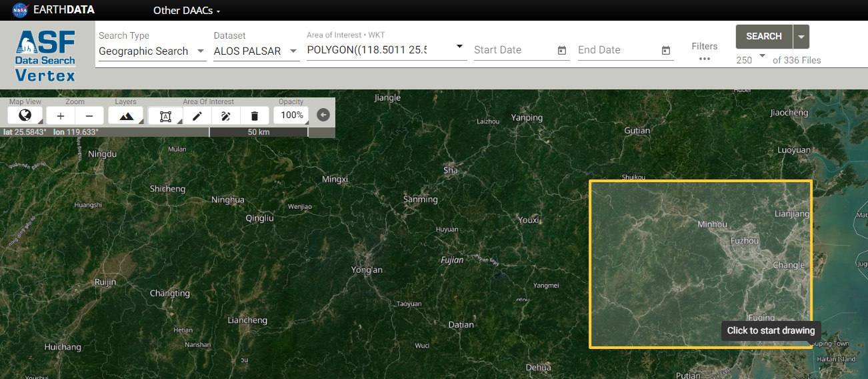Click the Yanping map label
The image size is (868, 379).
[527, 117]
